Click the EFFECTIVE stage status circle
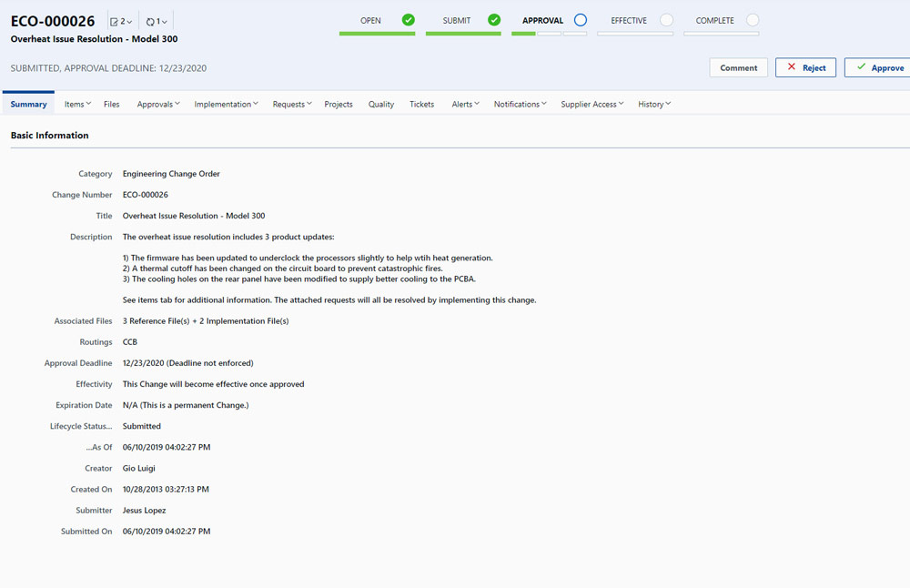The image size is (910, 588). point(663,18)
